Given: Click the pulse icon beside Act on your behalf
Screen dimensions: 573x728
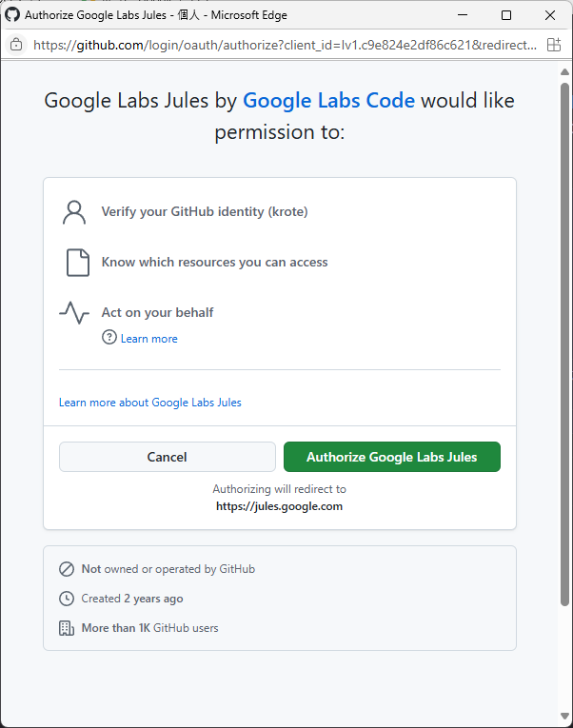Looking at the screenshot, I should 74,313.
